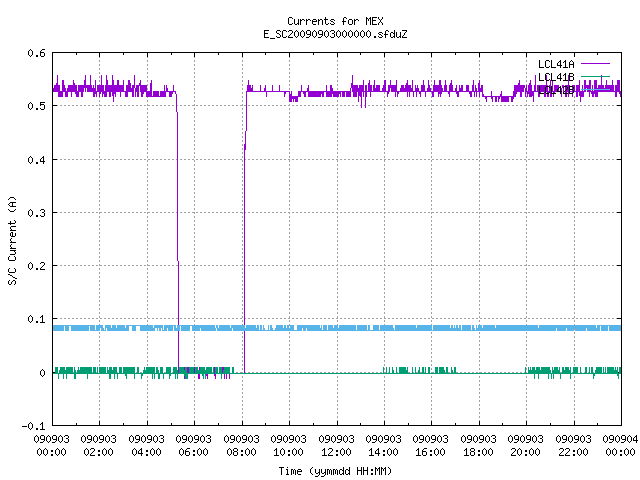Select the filename text E_SC20090903000000.sfduZ
Screen dimensions: 640x480
coord(335,34)
